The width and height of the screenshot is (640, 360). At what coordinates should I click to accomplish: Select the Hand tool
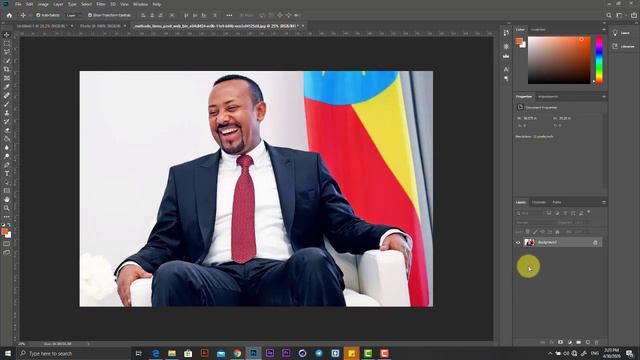pyautogui.click(x=7, y=200)
